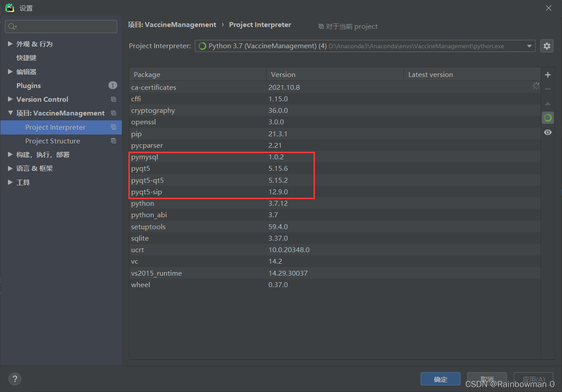Click the copy icon beside Version Control
Image resolution: width=562 pixels, height=392 pixels.
(113, 100)
